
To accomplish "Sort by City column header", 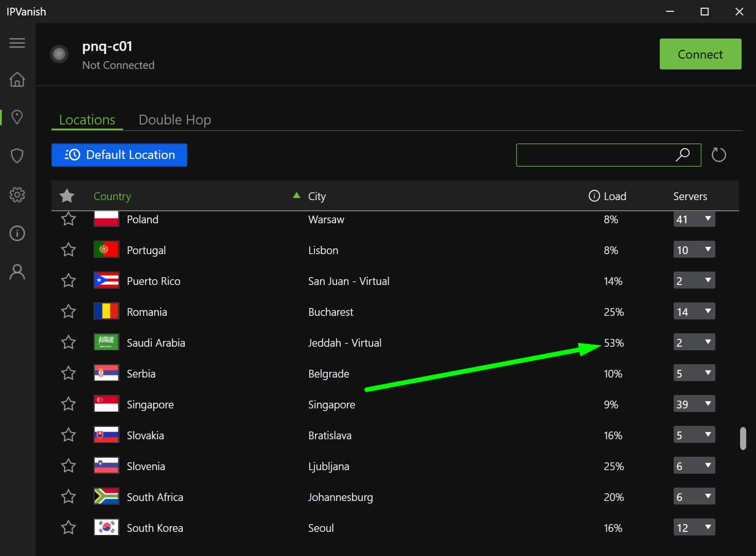I will [x=317, y=196].
